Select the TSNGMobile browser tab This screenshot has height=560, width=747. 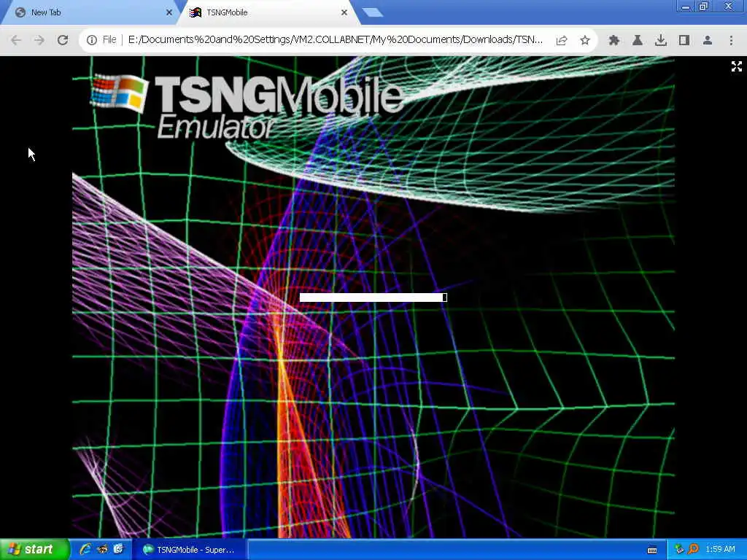click(x=267, y=12)
